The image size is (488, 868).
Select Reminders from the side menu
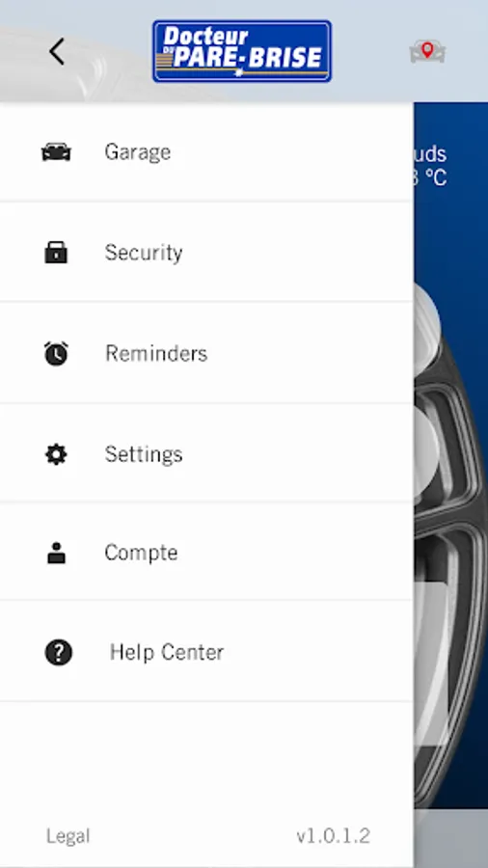pyautogui.click(x=206, y=353)
